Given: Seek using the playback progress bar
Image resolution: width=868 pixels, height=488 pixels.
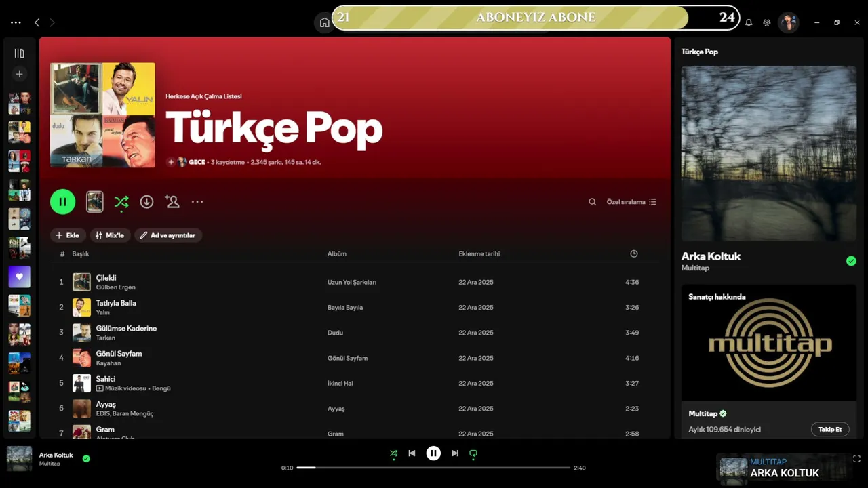Looking at the screenshot, I should coord(433,468).
